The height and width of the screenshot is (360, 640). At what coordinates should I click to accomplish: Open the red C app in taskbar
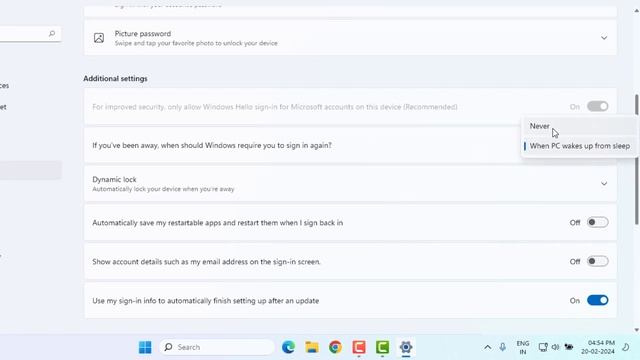point(359,347)
